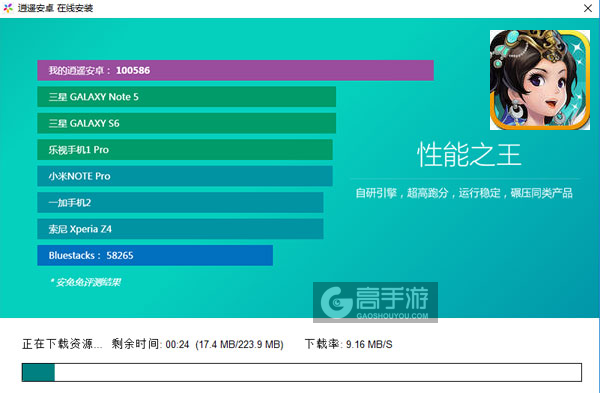The image size is (600, 393).
Task: Click the GAOSHOUYOU.COM watermark link
Action: [x=392, y=316]
